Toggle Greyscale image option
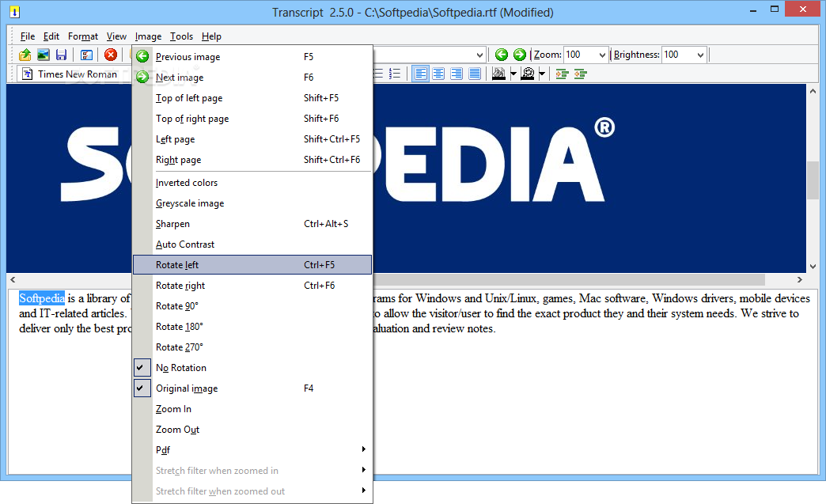The height and width of the screenshot is (504, 826). tap(252, 203)
